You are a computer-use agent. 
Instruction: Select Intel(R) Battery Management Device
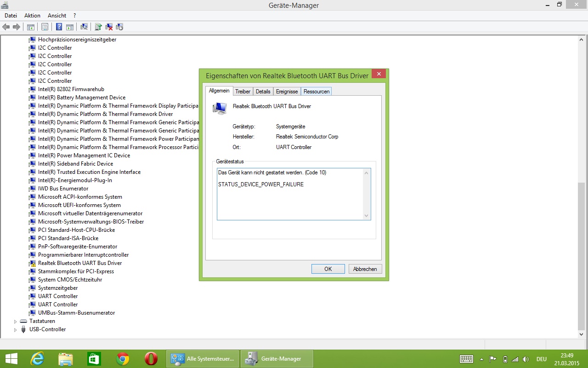coord(82,98)
